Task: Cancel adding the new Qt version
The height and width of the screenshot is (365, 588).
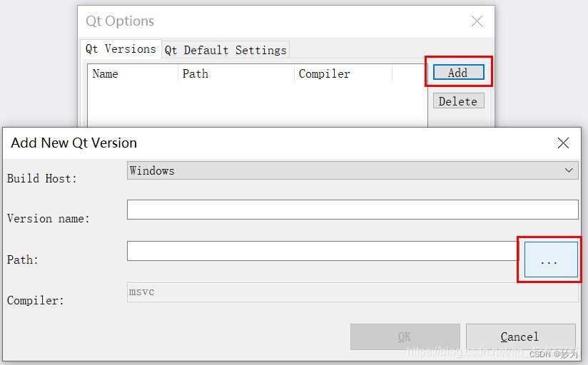Action: pos(520,336)
